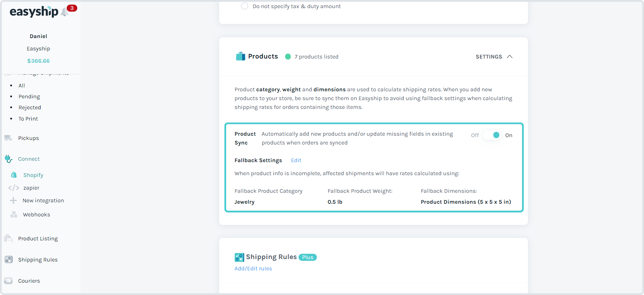Open the Rejected shipments list

pyautogui.click(x=30, y=107)
